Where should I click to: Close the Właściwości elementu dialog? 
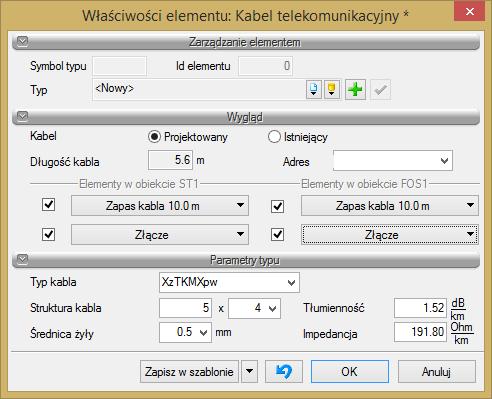click(470, 11)
